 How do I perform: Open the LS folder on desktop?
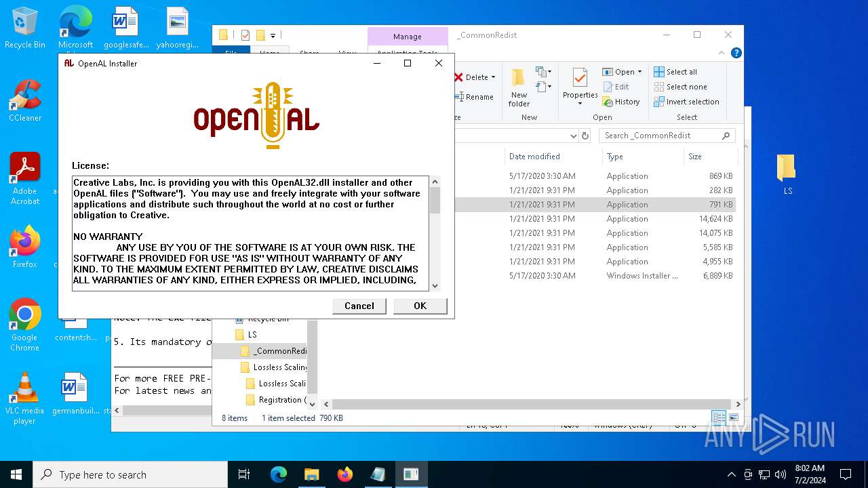(x=787, y=174)
